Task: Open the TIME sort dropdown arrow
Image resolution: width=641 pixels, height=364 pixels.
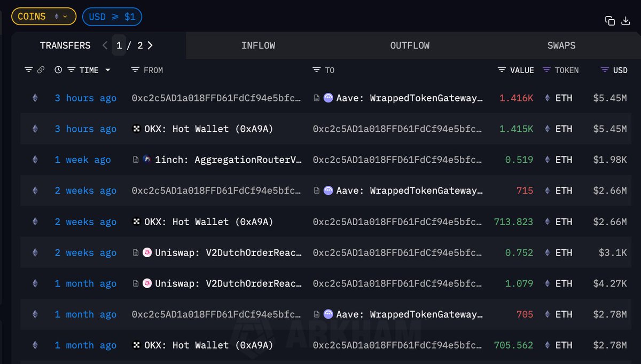Action: pyautogui.click(x=107, y=70)
